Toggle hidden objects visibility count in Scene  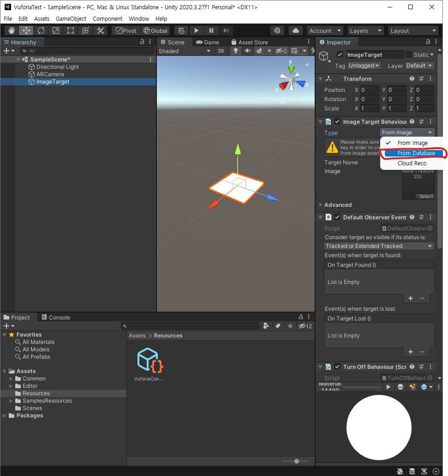(x=281, y=51)
